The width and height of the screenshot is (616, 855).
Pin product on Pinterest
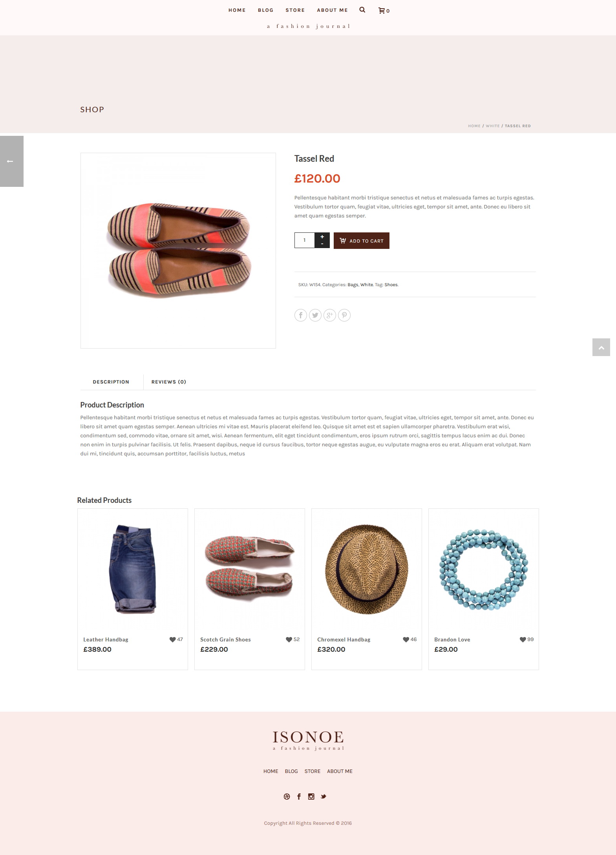pyautogui.click(x=344, y=315)
